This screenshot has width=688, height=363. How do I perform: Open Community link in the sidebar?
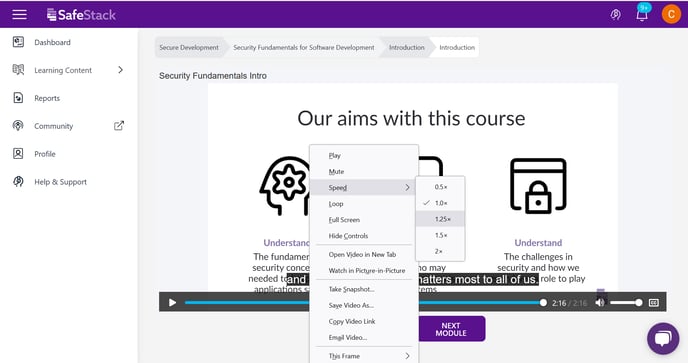click(54, 126)
